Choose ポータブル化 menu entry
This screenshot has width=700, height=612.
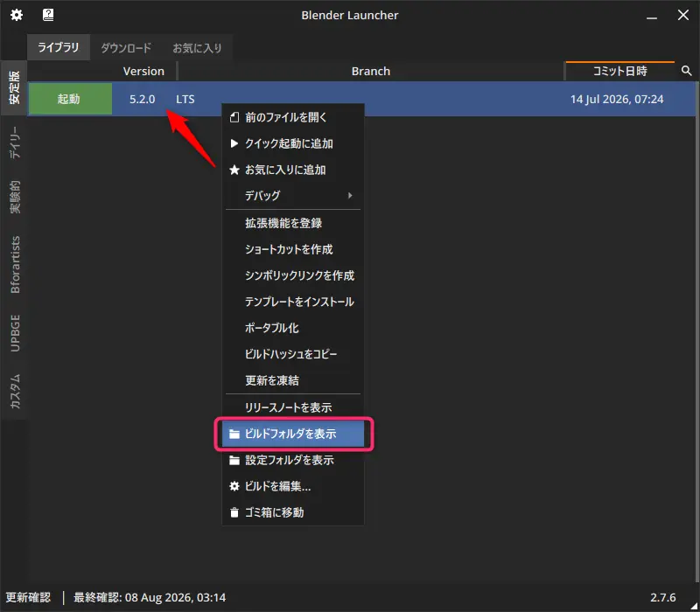[x=293, y=328]
